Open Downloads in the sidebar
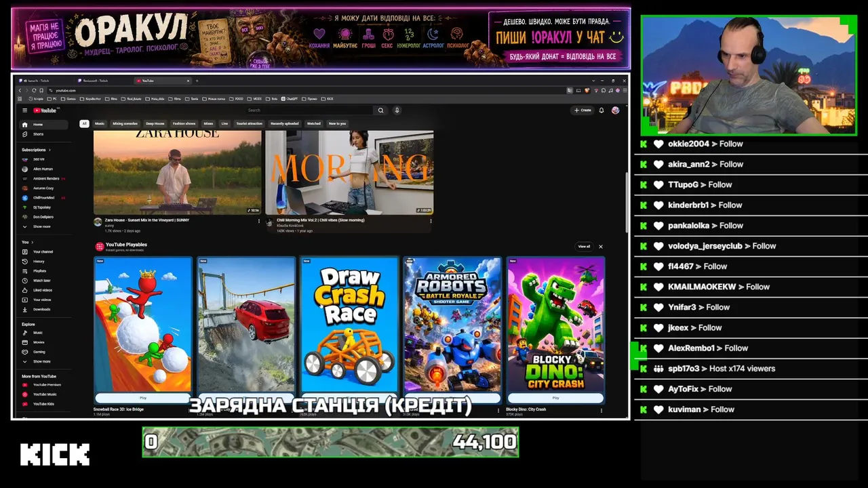The width and height of the screenshot is (868, 488). (45, 310)
